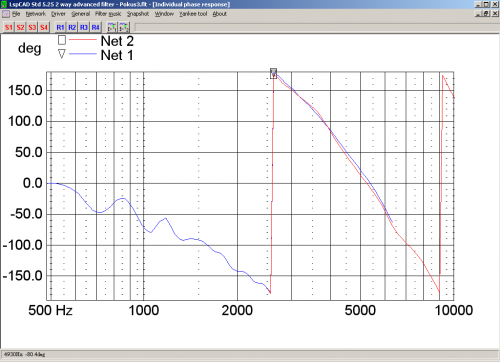Click the R1 recall button

[x=60, y=27]
